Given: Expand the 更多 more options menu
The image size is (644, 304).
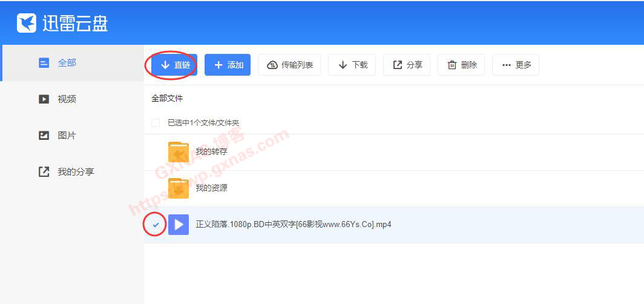Looking at the screenshot, I should (x=516, y=65).
